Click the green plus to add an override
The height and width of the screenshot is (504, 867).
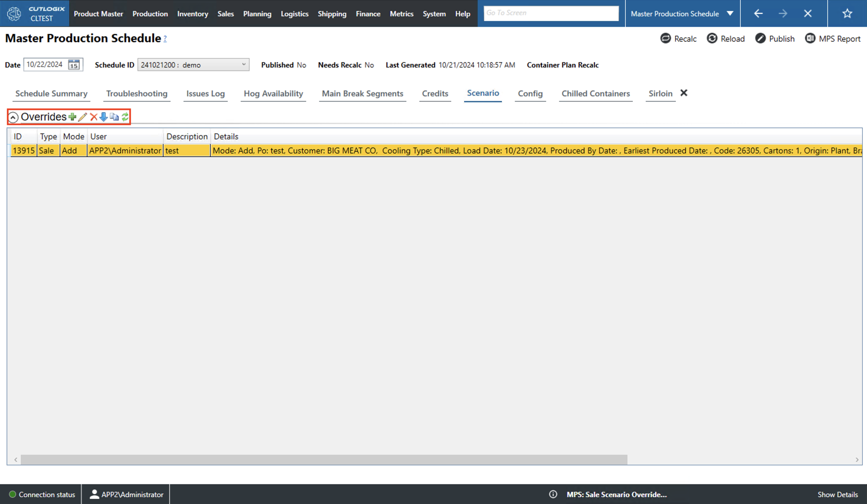point(72,117)
